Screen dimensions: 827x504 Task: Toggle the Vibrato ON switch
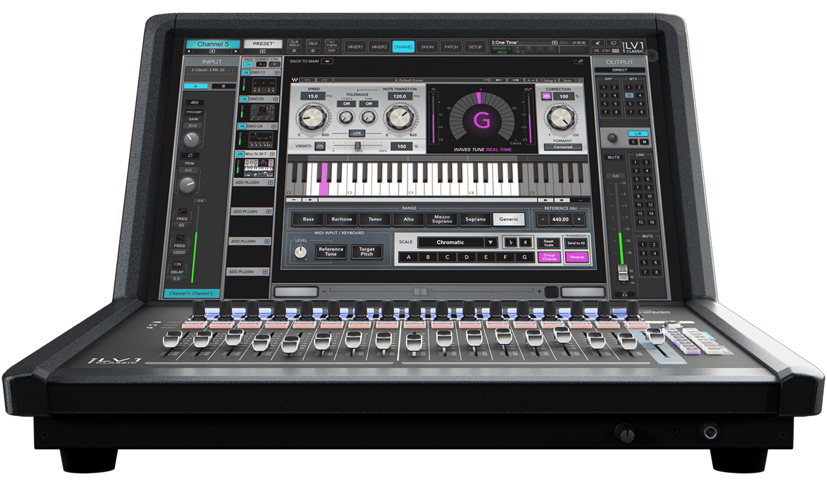point(320,146)
